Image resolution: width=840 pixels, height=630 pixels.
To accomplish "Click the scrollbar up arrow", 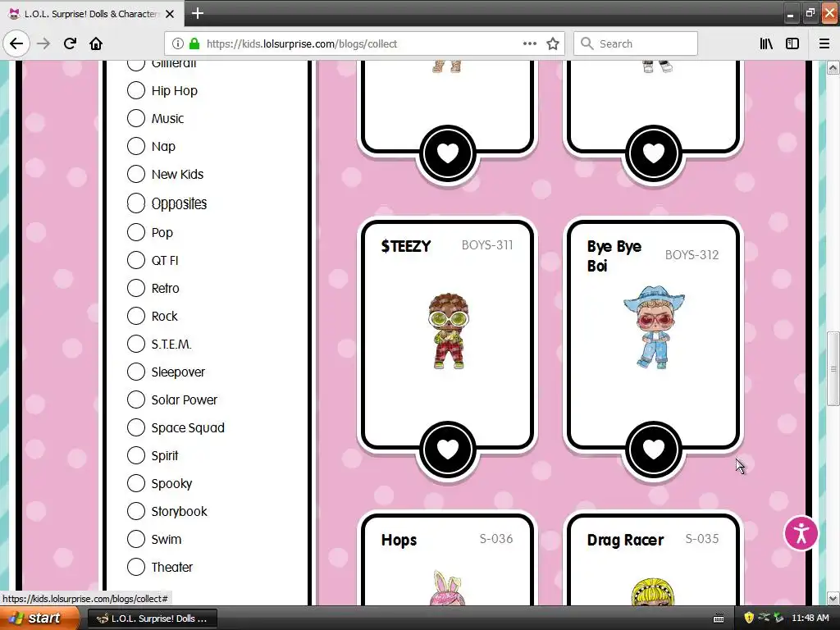I will 833,67.
